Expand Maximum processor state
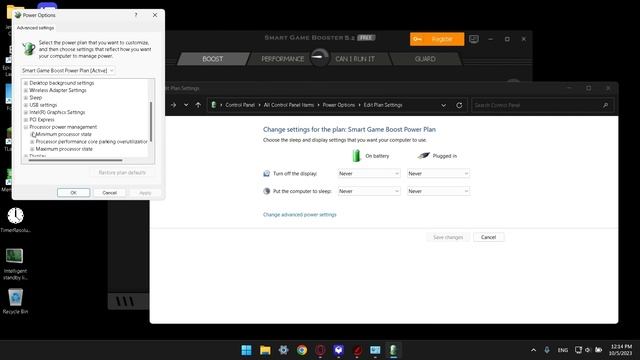The image size is (640, 360). click(x=32, y=149)
